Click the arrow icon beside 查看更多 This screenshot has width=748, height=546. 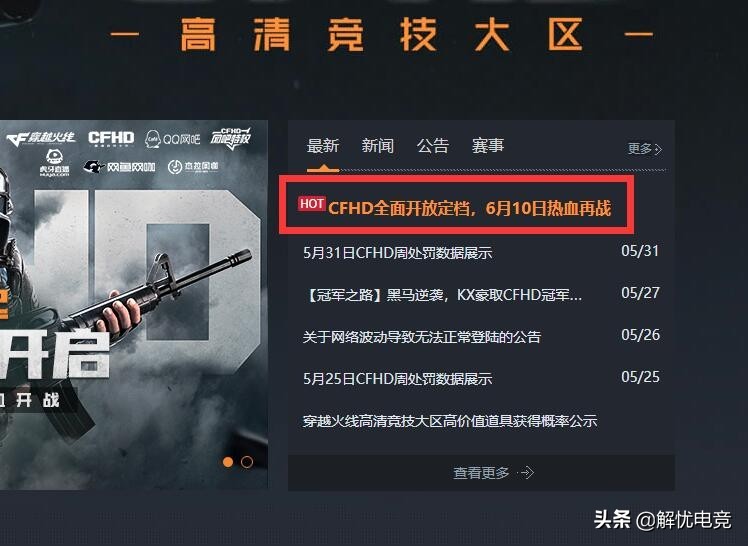527,473
